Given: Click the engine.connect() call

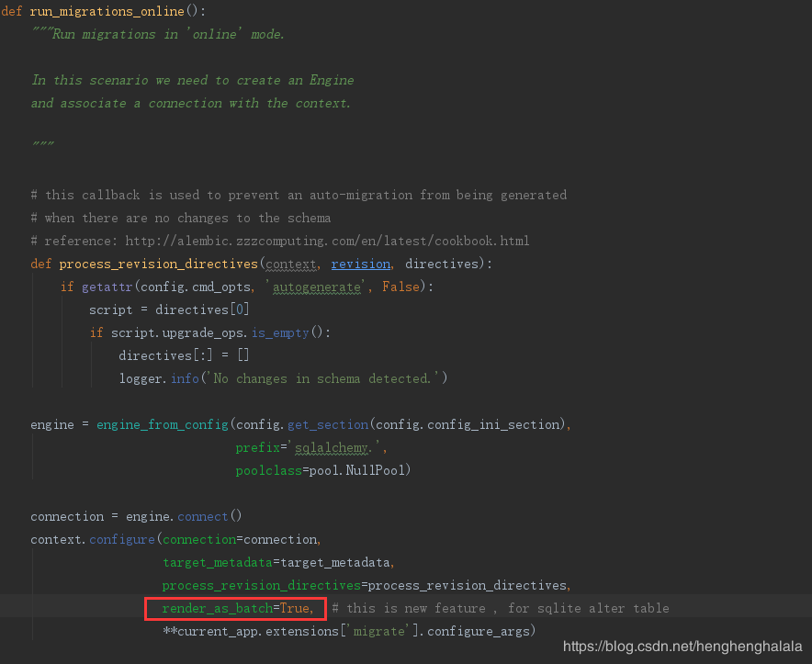Looking at the screenshot, I should pos(184,516).
